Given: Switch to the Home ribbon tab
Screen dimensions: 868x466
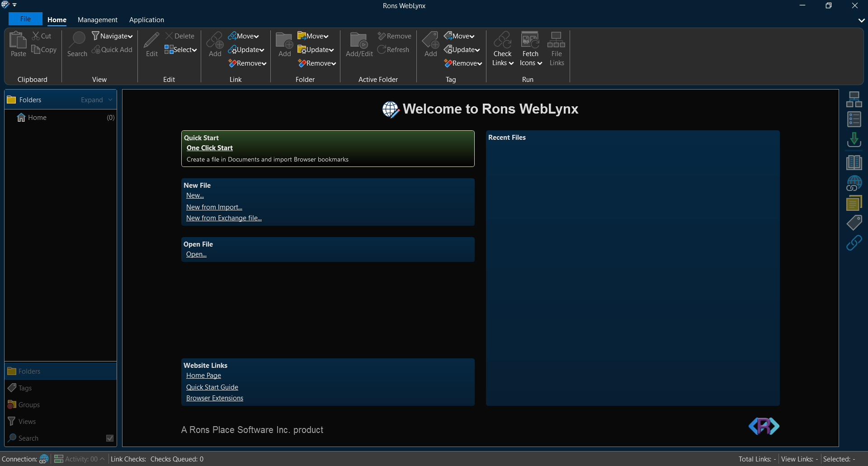Looking at the screenshot, I should pos(57,20).
